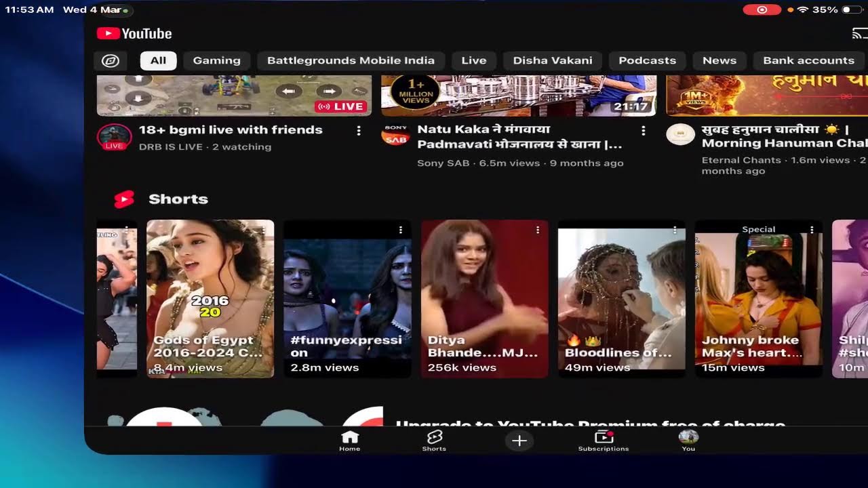Filter by Battlegrounds Mobile India chip
This screenshot has width=868, height=488.
click(x=351, y=60)
